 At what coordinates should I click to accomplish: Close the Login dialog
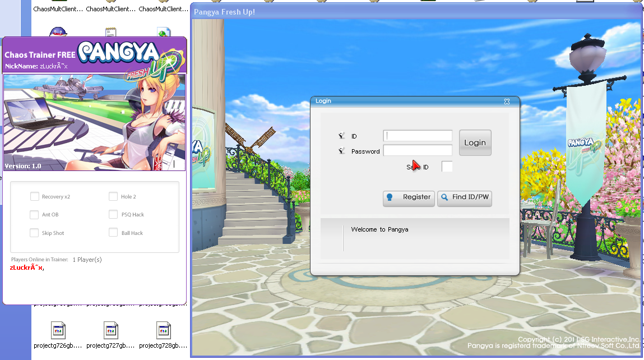507,101
